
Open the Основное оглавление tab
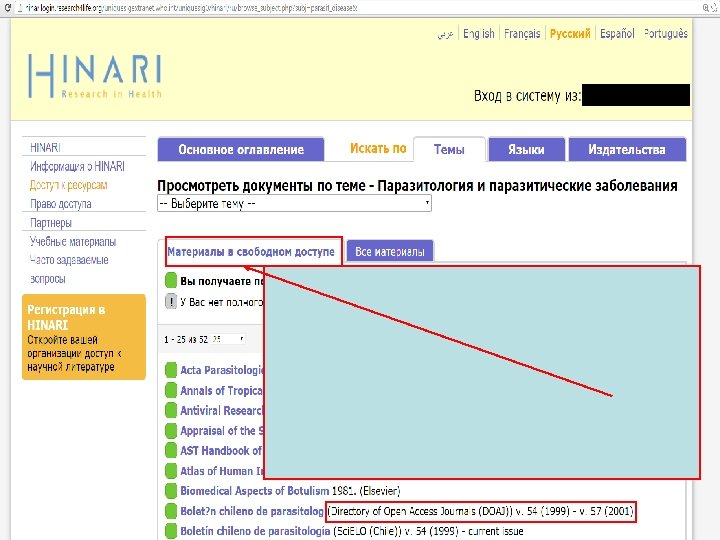(241, 149)
